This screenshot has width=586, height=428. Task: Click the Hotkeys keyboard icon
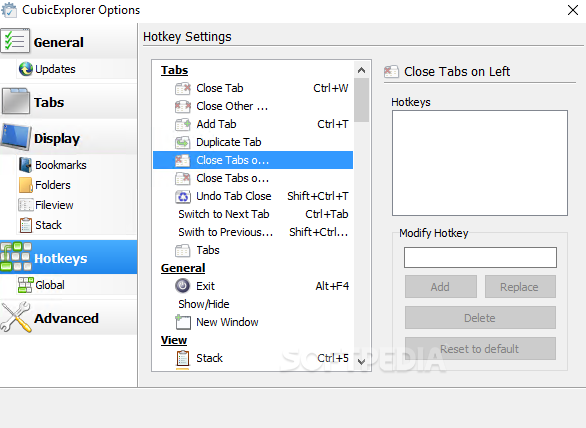click(15, 256)
